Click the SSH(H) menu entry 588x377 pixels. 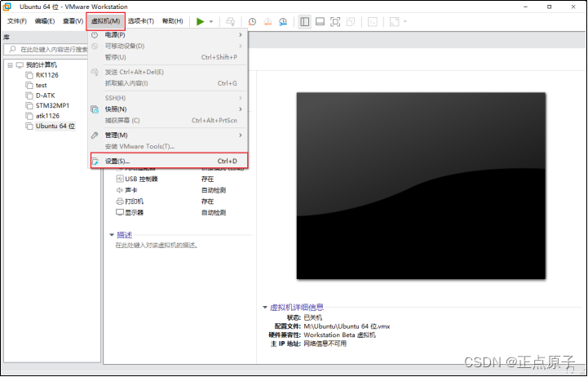click(x=168, y=98)
